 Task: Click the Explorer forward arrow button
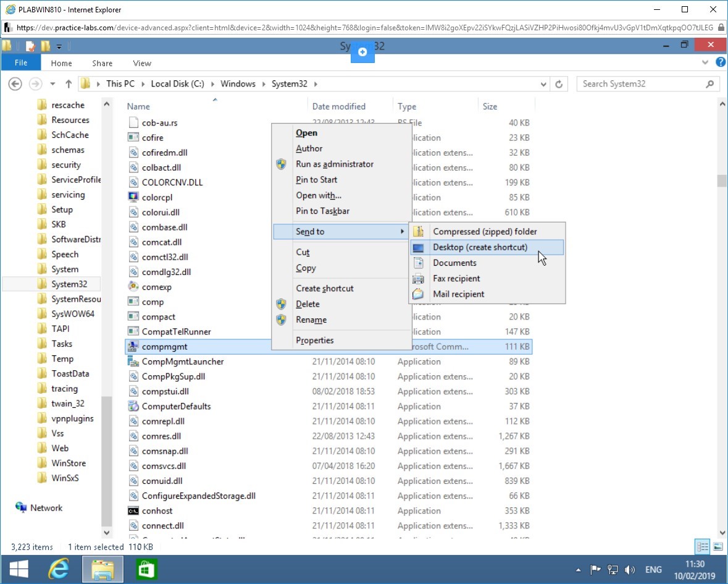35,84
